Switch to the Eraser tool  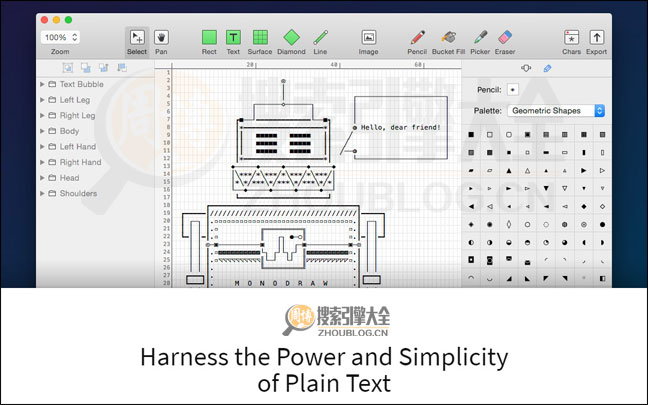click(x=505, y=42)
